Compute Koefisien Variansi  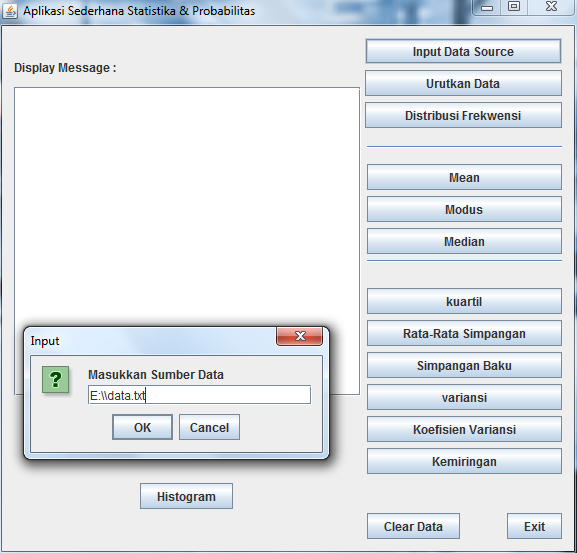(464, 429)
